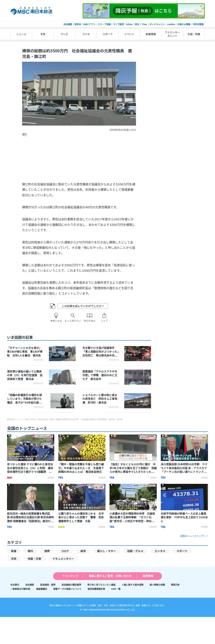Select the 新着 category chip
Screen dimensions: 215x644
tap(14, 551)
